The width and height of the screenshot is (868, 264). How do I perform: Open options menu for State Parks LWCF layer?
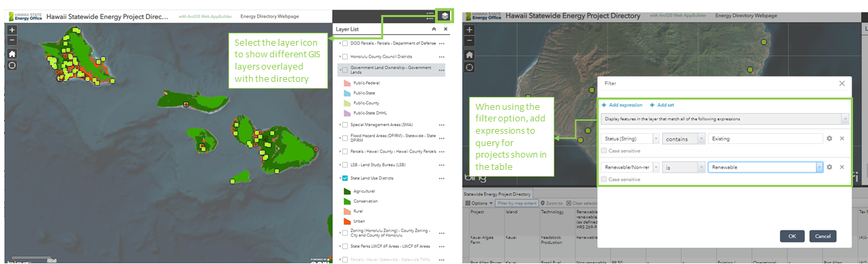pyautogui.click(x=441, y=246)
